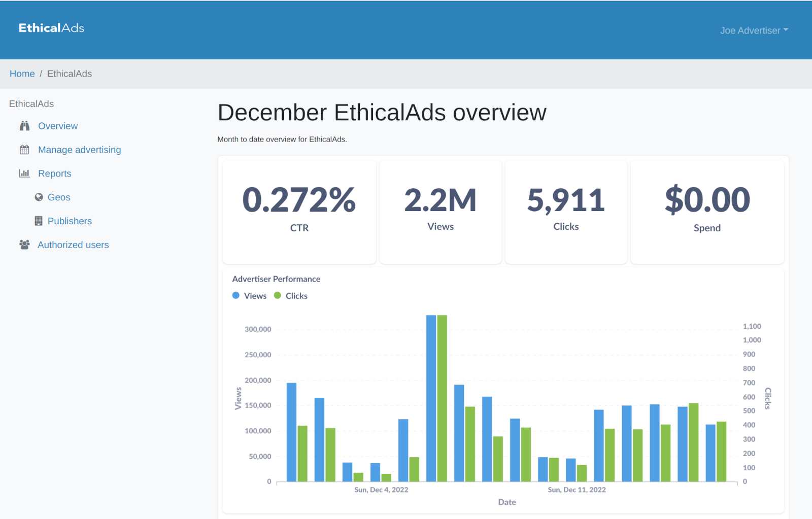Select the 5,911 Clicks stat card

click(566, 212)
